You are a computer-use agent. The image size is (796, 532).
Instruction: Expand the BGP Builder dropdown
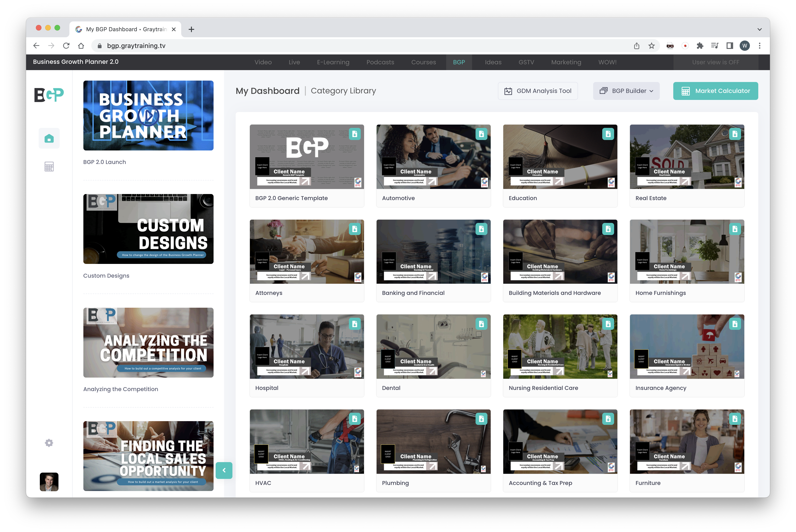click(626, 91)
